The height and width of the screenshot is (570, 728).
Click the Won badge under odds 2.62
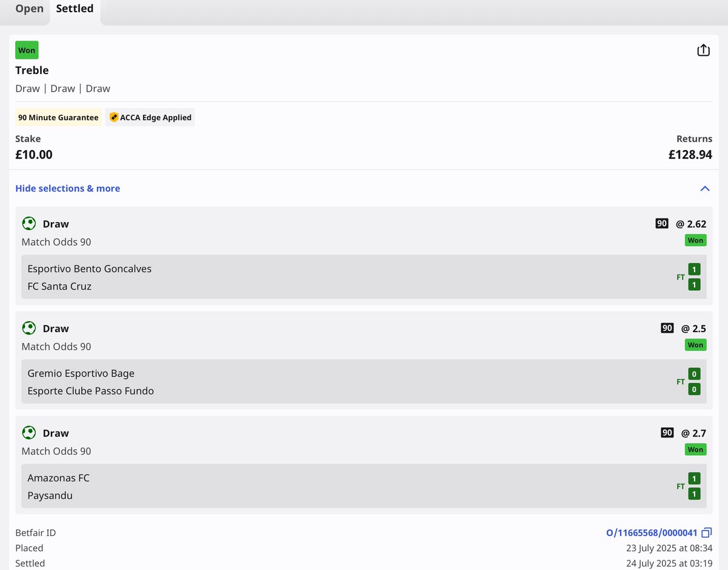695,240
